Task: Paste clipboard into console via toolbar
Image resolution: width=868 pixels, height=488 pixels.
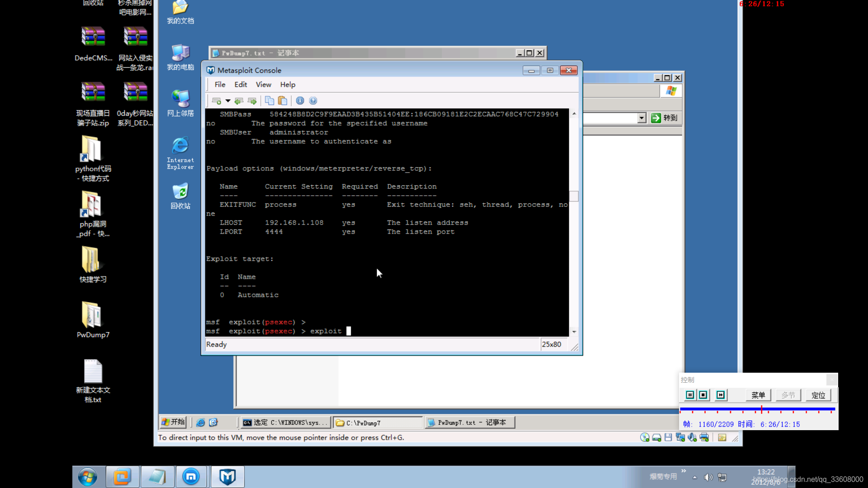Action: (x=283, y=101)
